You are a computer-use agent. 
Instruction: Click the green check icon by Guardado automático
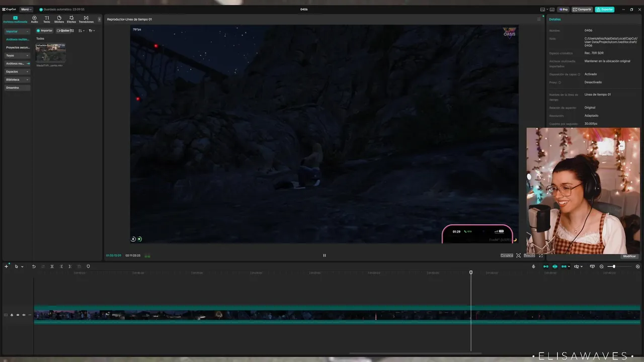click(41, 10)
